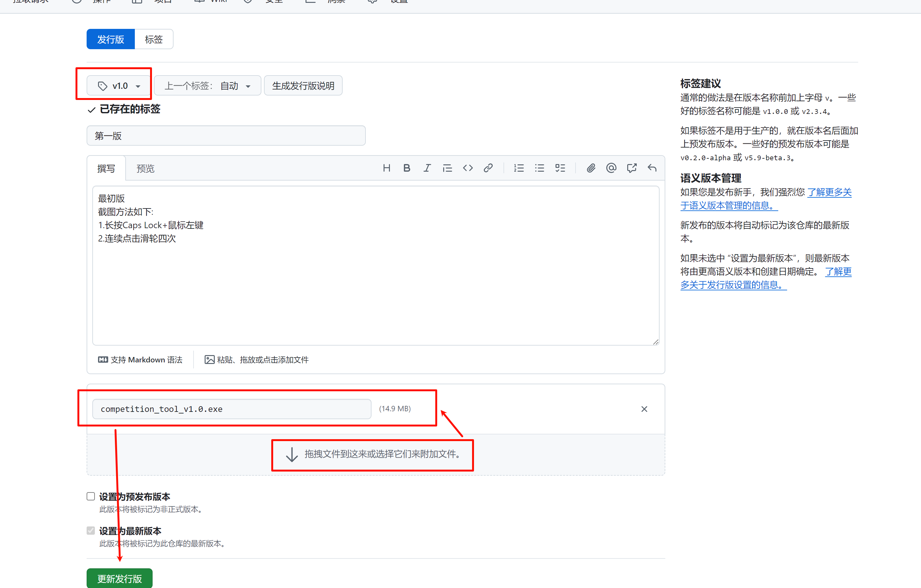Image resolution: width=921 pixels, height=588 pixels.
Task: Apply heading formatting in the editor toolbar
Action: click(386, 168)
